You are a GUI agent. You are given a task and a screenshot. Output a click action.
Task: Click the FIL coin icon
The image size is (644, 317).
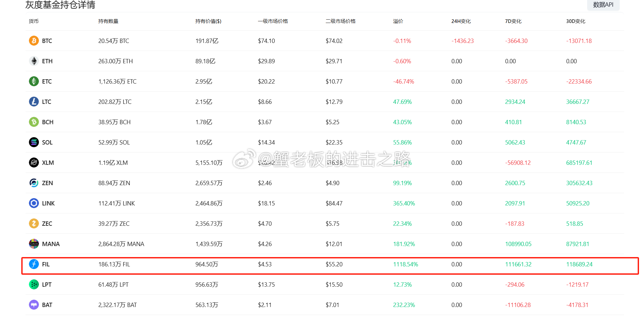click(34, 264)
